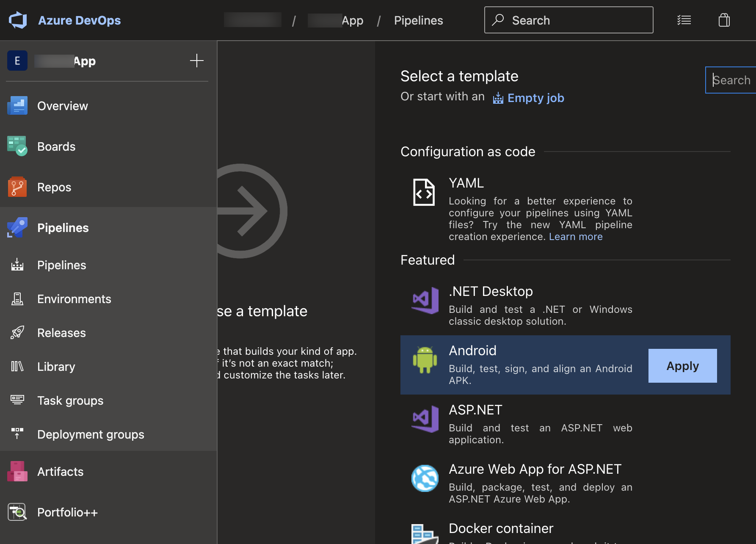Start with an Empty job link
The image size is (756, 544).
pos(536,98)
